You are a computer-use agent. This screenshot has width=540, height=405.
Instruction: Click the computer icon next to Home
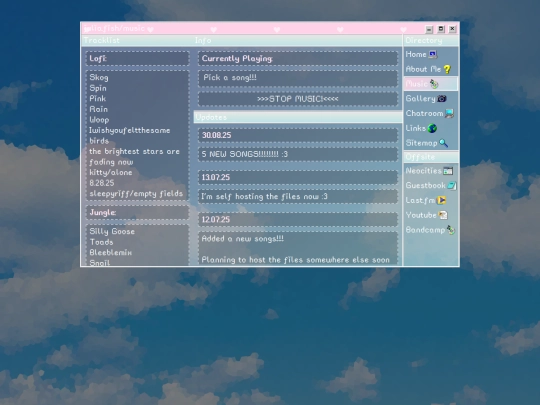pos(433,54)
